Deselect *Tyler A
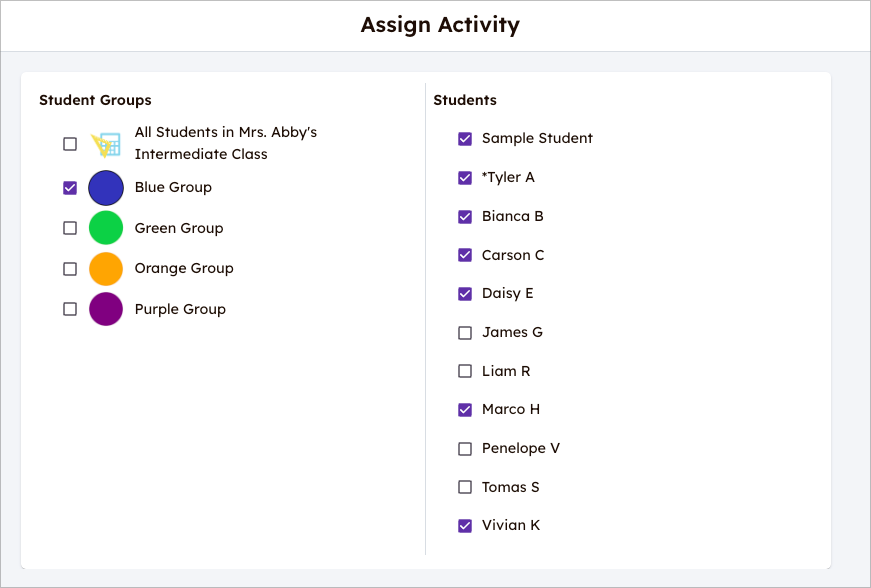 coord(464,177)
